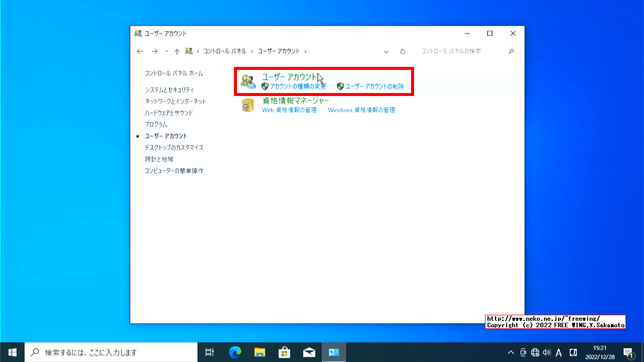
Task: Open Task View on the taskbar
Action: (209, 352)
